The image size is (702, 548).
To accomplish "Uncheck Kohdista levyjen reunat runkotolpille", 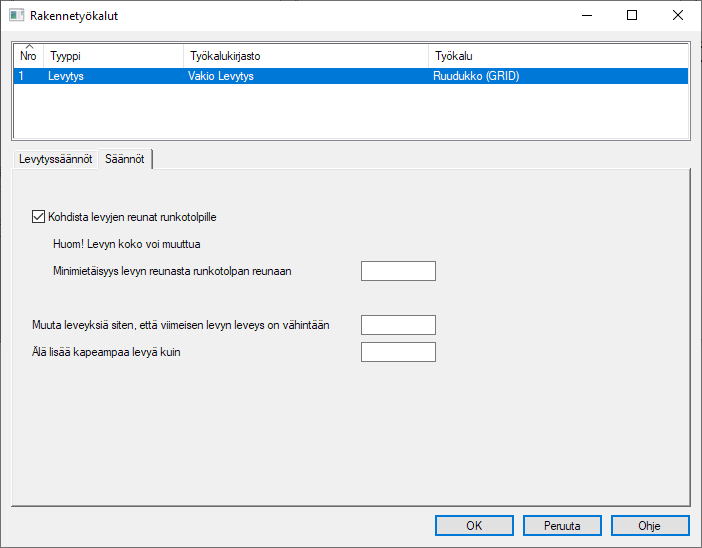I will (39, 215).
